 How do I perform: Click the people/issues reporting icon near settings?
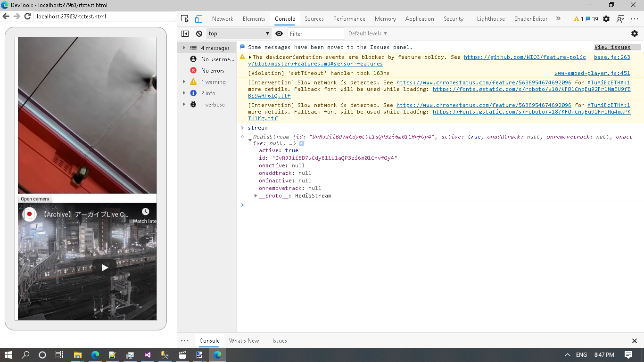tap(619, 18)
